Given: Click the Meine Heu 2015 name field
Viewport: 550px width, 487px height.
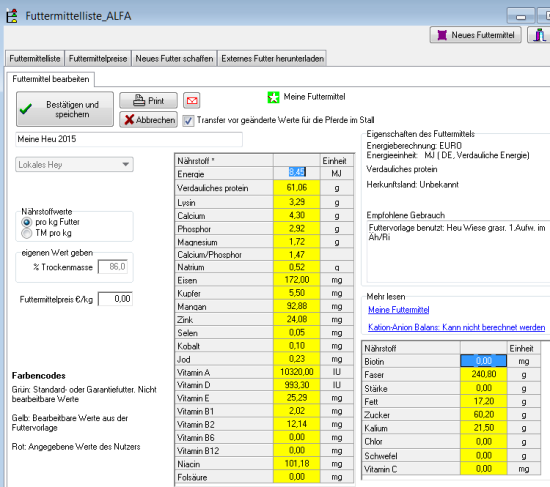Looking at the screenshot, I should point(129,139).
